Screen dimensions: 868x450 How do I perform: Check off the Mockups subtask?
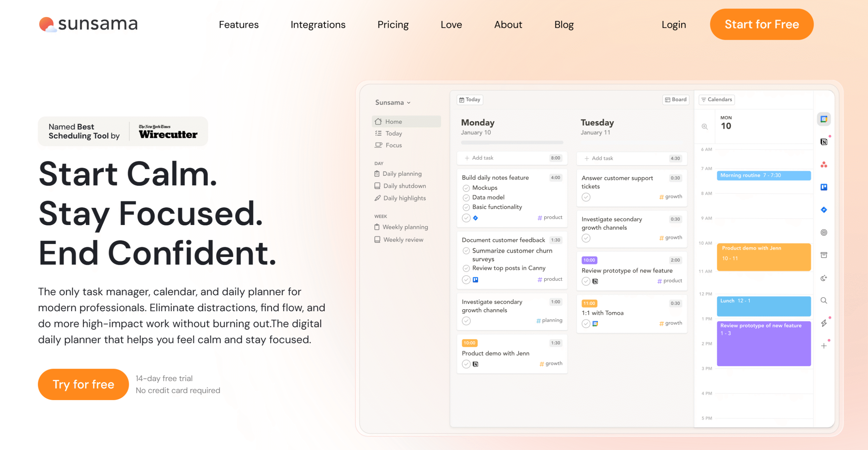(466, 188)
